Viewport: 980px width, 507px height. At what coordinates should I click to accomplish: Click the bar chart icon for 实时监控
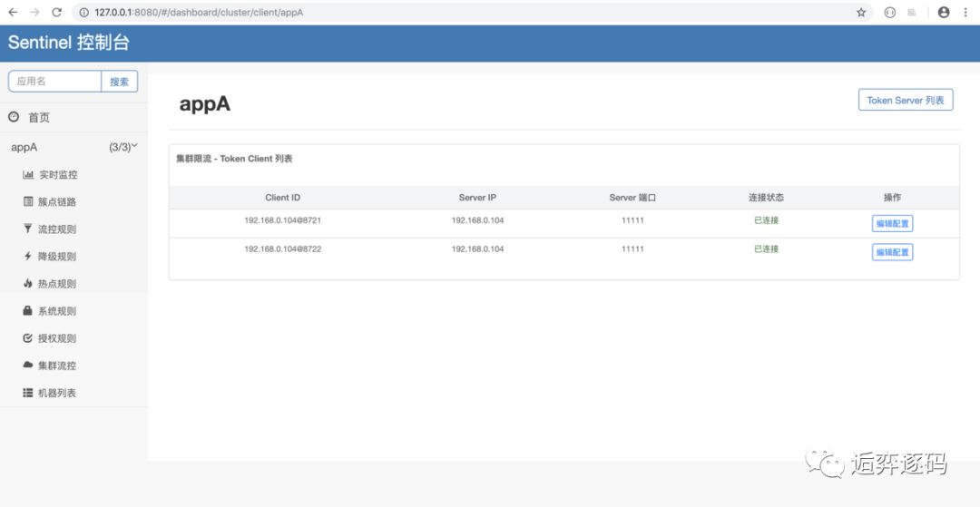28,175
